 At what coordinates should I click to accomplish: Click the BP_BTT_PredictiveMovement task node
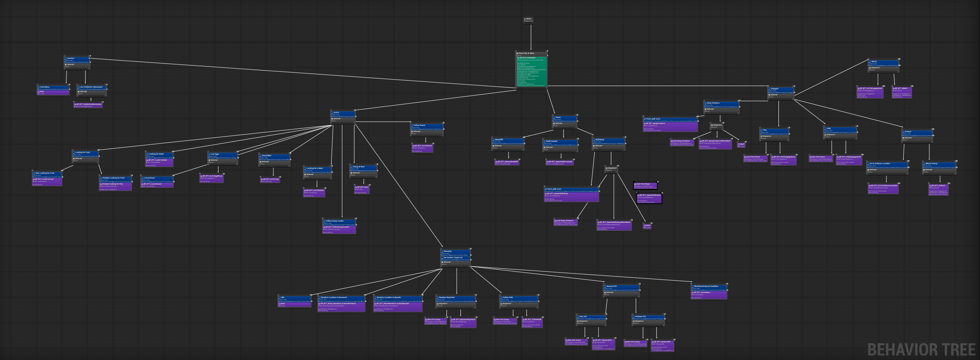click(88, 104)
